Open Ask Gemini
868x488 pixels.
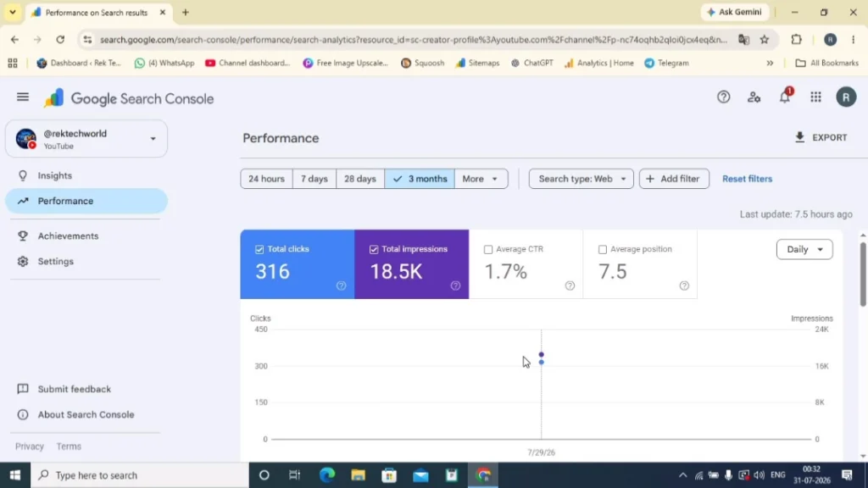pyautogui.click(x=735, y=12)
